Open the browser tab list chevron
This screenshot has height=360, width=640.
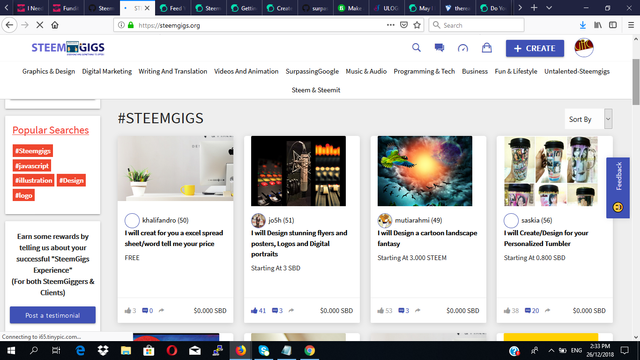[x=549, y=8]
